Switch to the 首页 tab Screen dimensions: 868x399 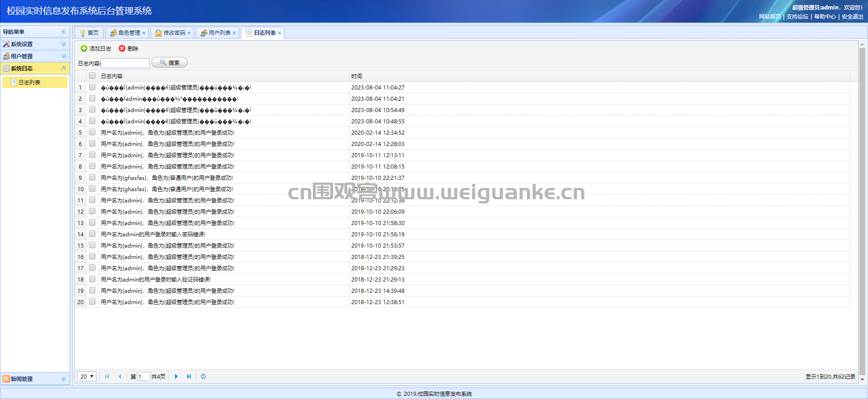point(90,33)
